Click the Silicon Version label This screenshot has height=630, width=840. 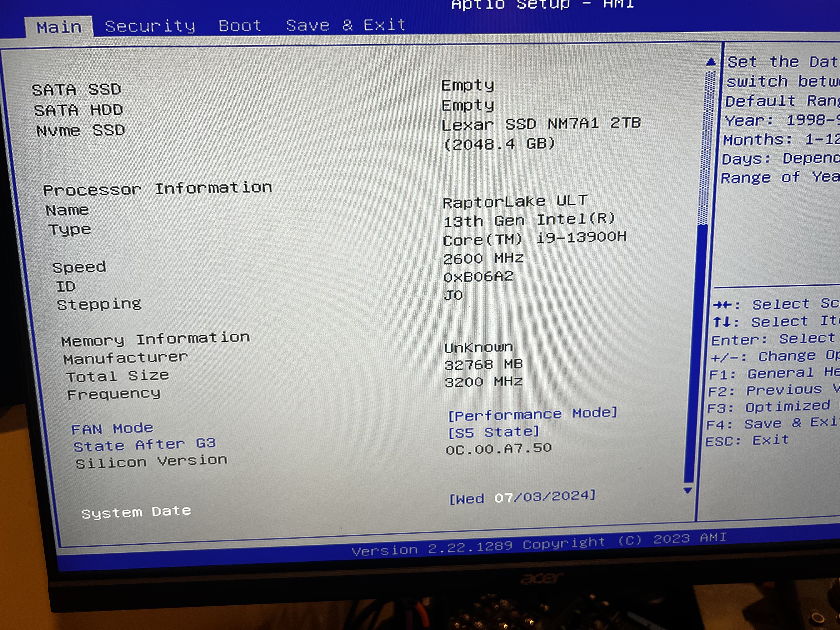tap(151, 461)
